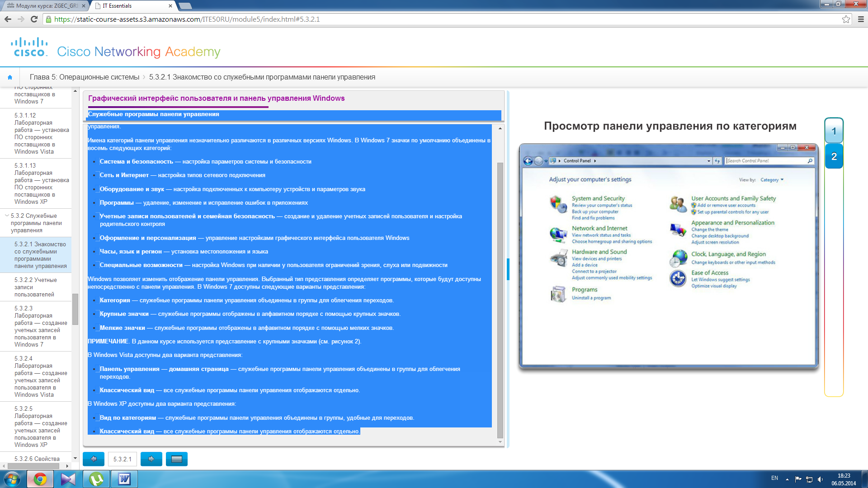868x488 pixels.
Task: Click the bold term Система и безопасность
Action: pos(136,161)
